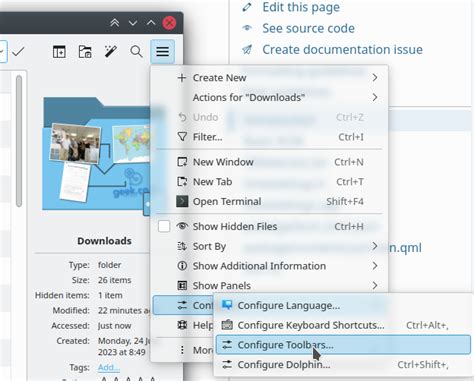
Task: Click the "1 item" hidden items value
Action: pos(110,295)
